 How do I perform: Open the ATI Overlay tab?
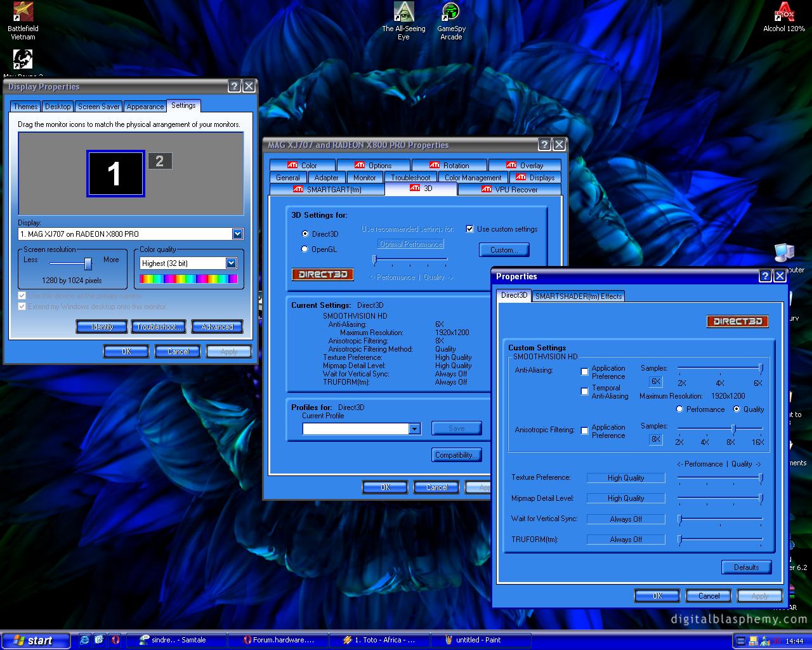525,165
